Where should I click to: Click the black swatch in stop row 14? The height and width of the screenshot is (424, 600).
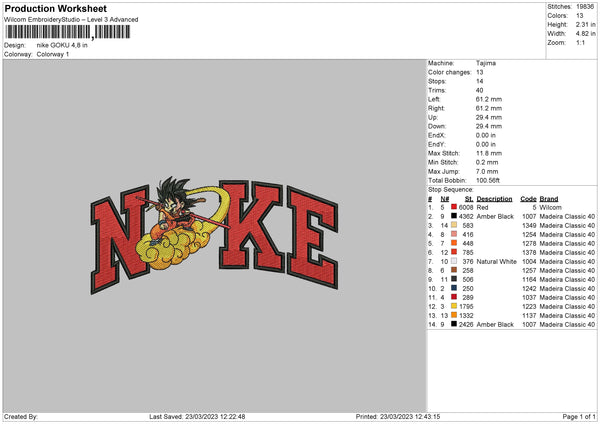point(454,324)
